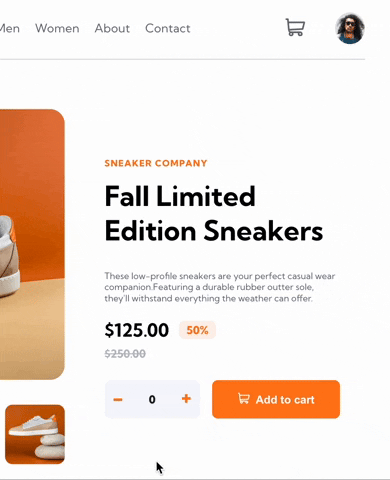Increase quantity with the plus icon
This screenshot has height=480, width=390.
[x=186, y=399]
